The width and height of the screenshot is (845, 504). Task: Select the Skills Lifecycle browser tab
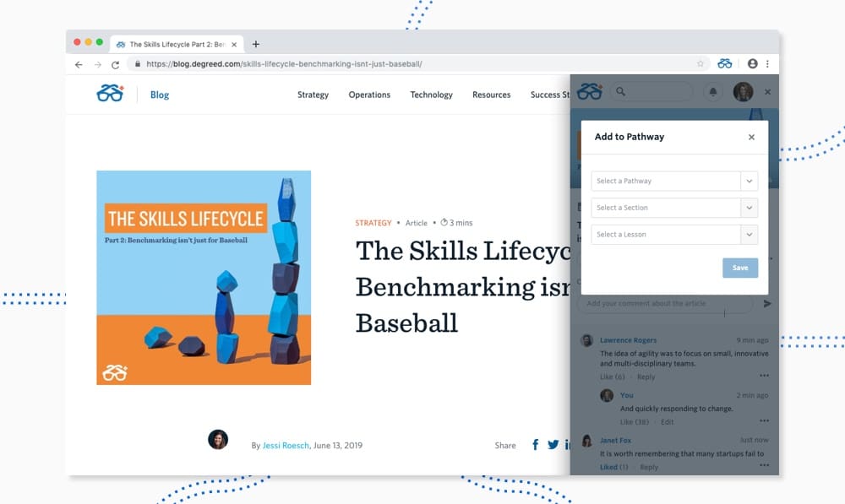tap(177, 45)
